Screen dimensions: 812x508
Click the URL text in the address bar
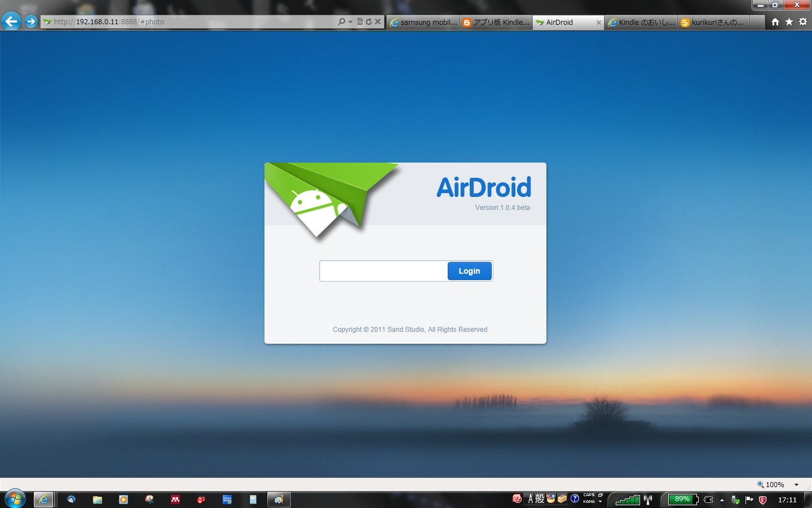[109, 21]
